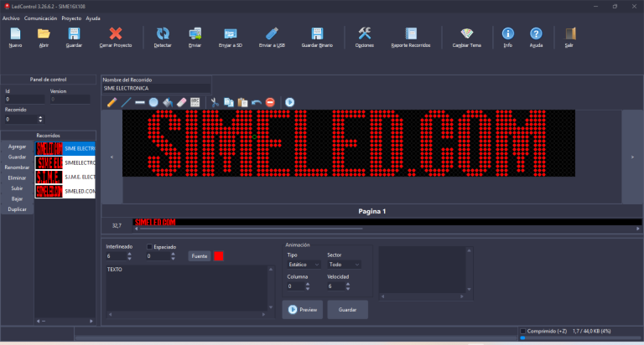Select the SIMELED.COM recorrido row
This screenshot has height=345, width=644.
click(x=65, y=191)
